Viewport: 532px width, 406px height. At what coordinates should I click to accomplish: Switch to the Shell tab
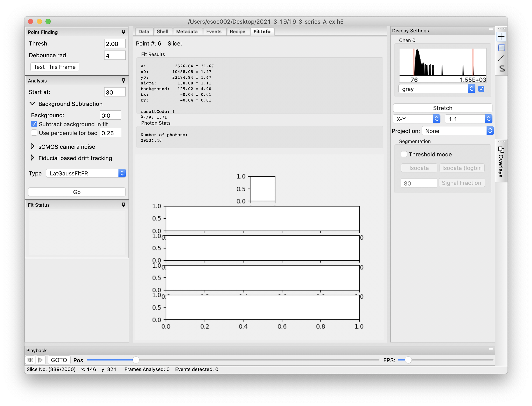[x=163, y=31]
